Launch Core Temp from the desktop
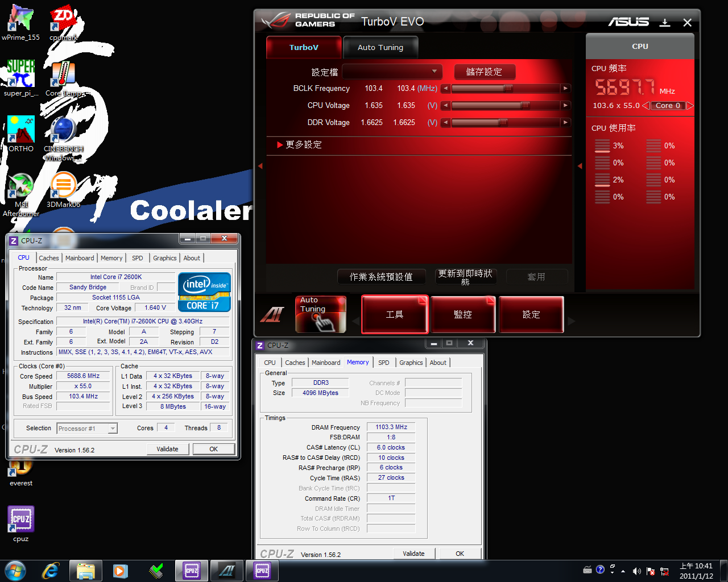728x582 pixels. coord(63,78)
